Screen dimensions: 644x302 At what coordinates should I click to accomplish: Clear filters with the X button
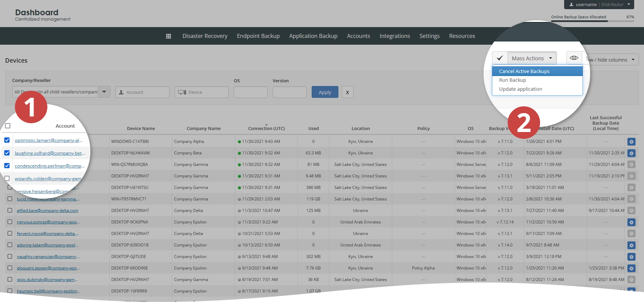348,92
